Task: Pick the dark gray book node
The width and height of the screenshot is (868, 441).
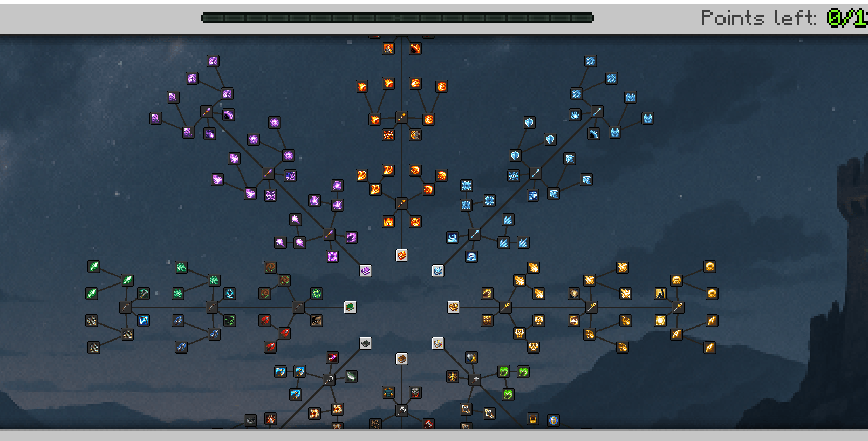Action: click(366, 343)
